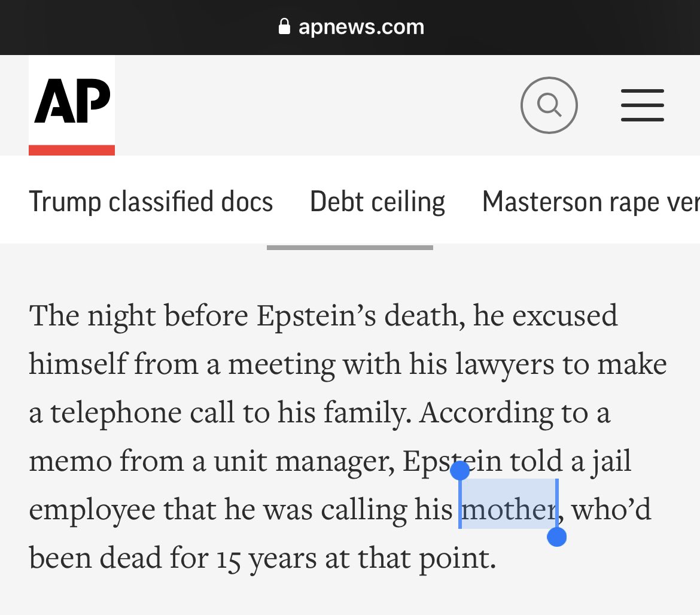Open the hamburger navigation menu

642,105
